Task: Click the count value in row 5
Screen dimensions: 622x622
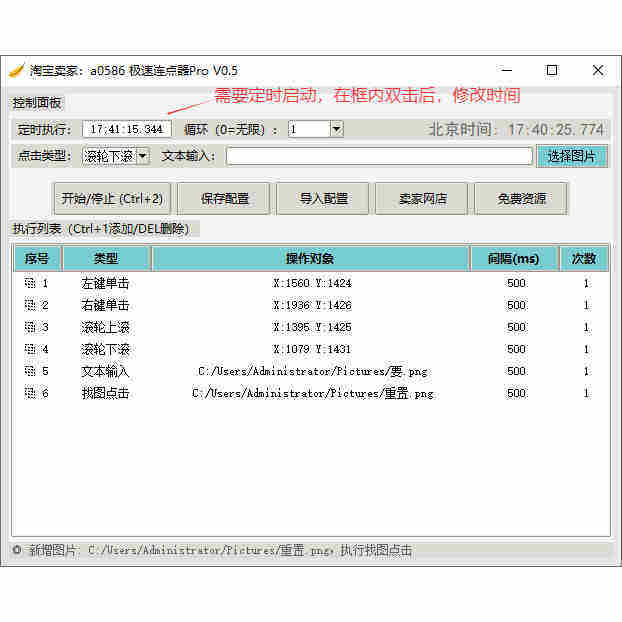Action: (x=586, y=371)
